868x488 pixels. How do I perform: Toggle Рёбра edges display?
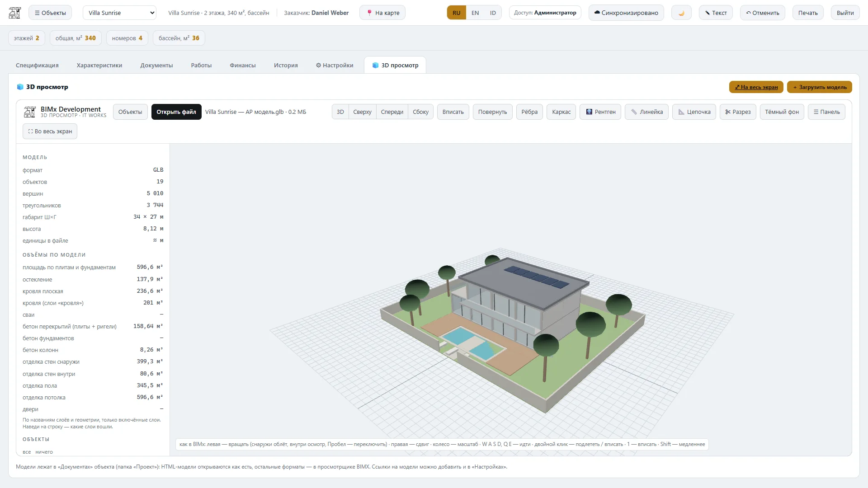click(529, 112)
